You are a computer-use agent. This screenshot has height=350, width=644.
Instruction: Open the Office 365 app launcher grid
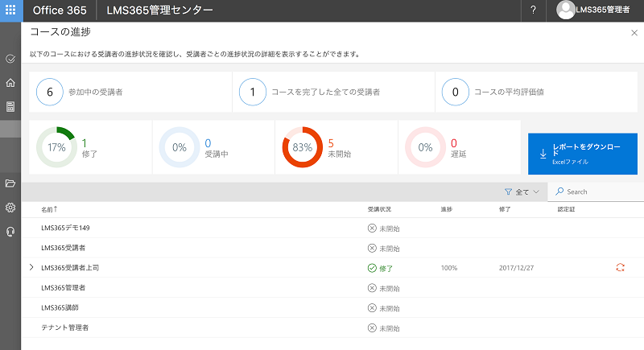(x=10, y=10)
